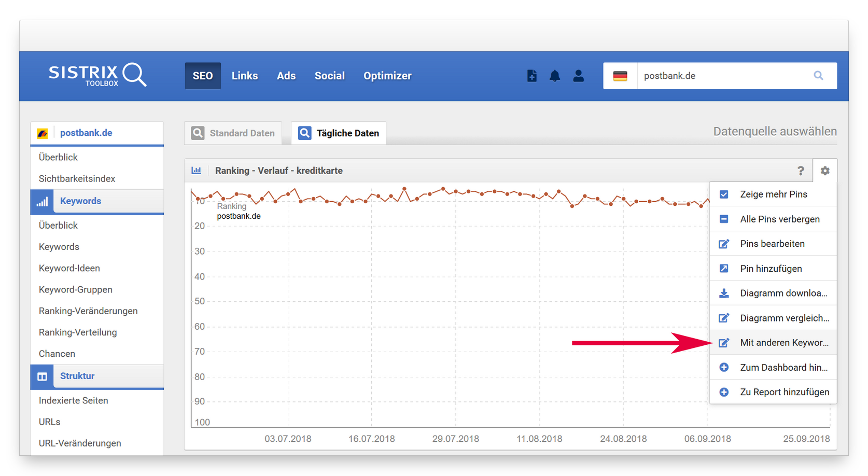Open Sichtbarkeitsindex in the sidebar
Viewport: 868px width, 476px height.
click(77, 178)
